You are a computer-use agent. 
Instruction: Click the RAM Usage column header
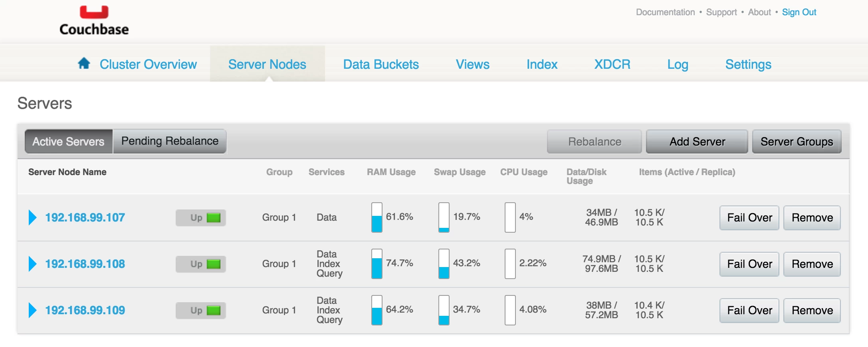coord(391,172)
